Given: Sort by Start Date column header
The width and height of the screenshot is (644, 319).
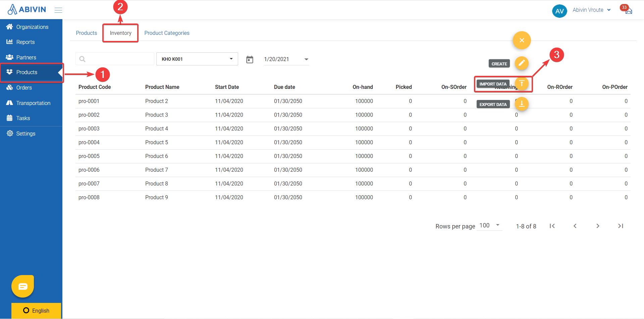Looking at the screenshot, I should [x=227, y=87].
